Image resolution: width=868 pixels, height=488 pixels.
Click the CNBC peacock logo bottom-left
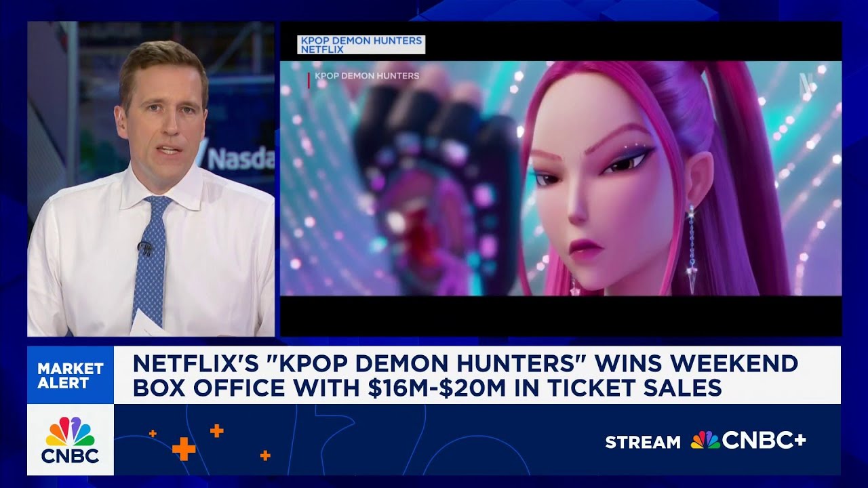coord(71,439)
